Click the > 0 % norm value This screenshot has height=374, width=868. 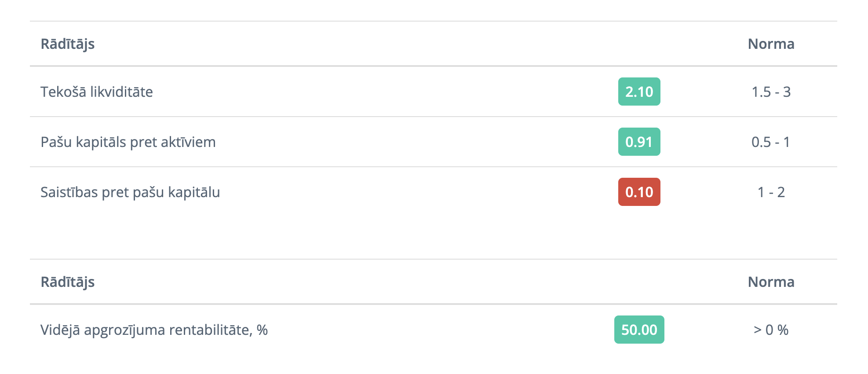pyautogui.click(x=771, y=330)
